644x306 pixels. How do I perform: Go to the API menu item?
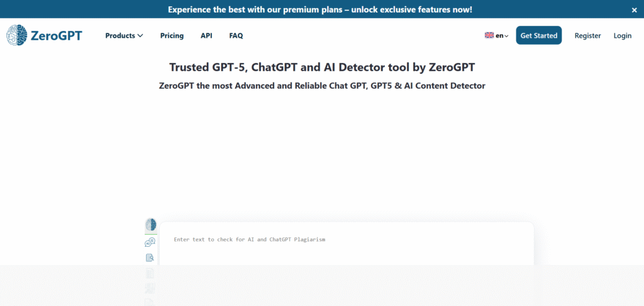(x=206, y=36)
